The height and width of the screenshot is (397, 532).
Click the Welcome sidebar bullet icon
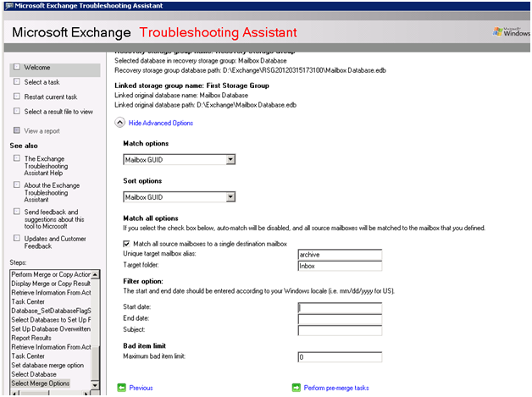[17, 67]
